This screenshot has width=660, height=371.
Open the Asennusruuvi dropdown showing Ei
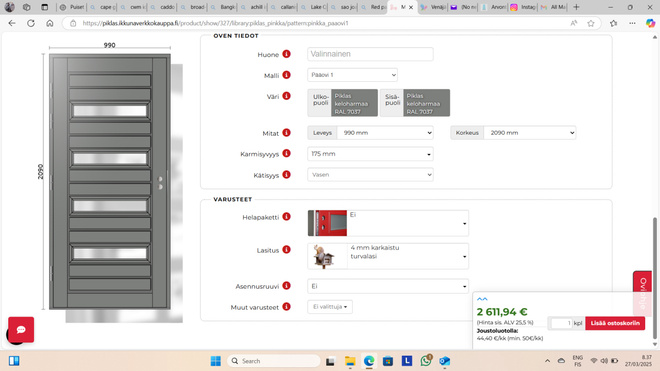[x=388, y=286]
